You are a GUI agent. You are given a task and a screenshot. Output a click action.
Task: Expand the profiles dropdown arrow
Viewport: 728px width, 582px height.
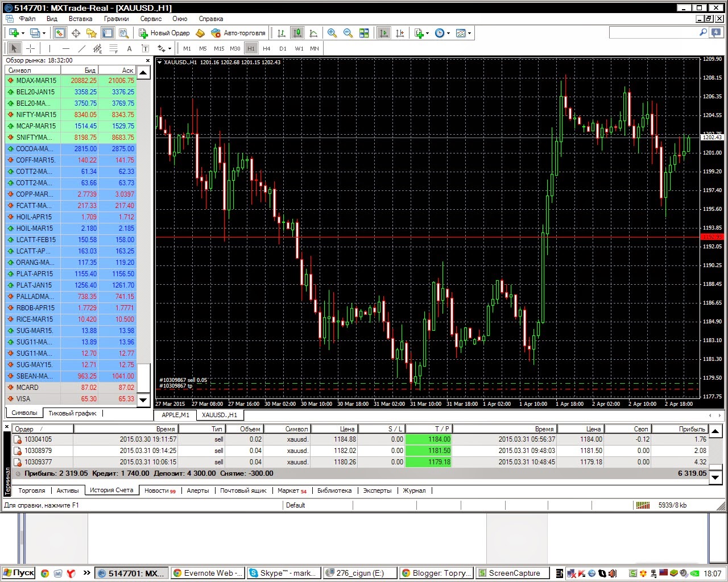pyautogui.click(x=44, y=33)
